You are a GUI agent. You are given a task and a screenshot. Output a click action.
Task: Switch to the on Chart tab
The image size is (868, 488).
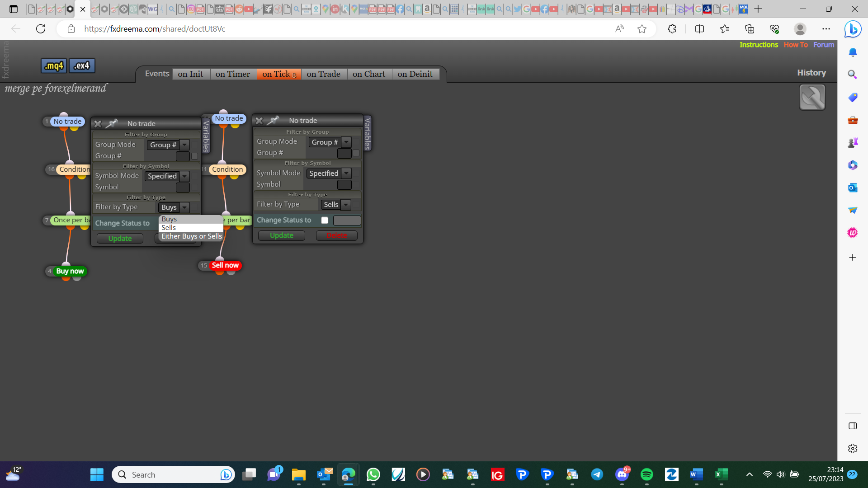[x=369, y=74]
